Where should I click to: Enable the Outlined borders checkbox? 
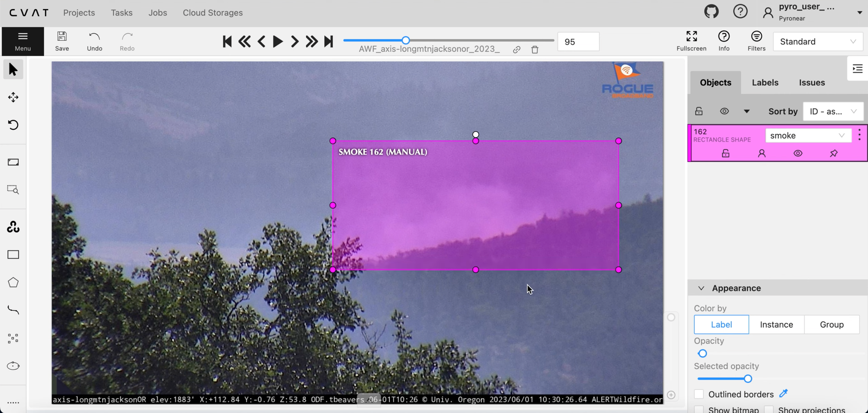tap(699, 394)
